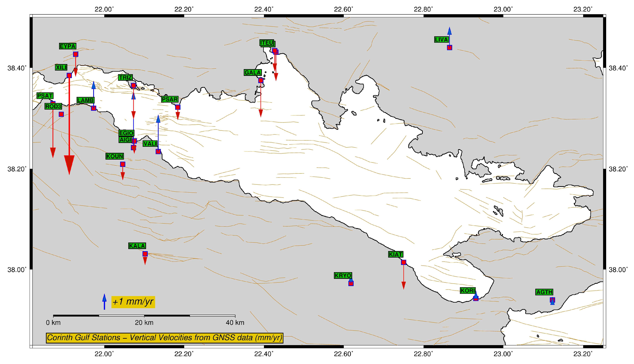
Task: Click the VALI station square marker
Action: tap(158, 151)
